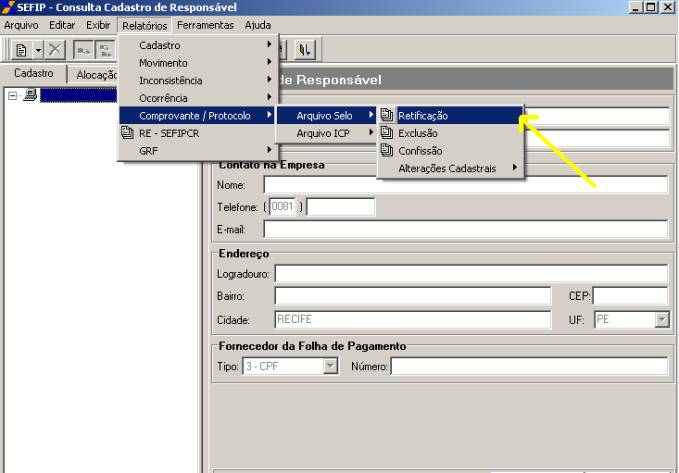Click the delete X toolbar icon

point(53,49)
